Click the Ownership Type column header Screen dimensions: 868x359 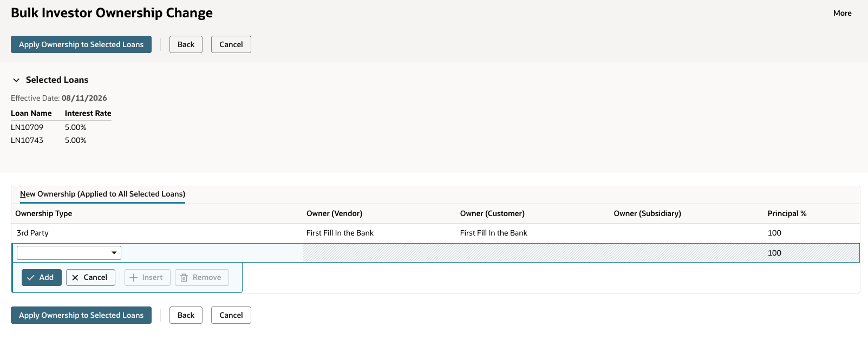[x=44, y=213]
